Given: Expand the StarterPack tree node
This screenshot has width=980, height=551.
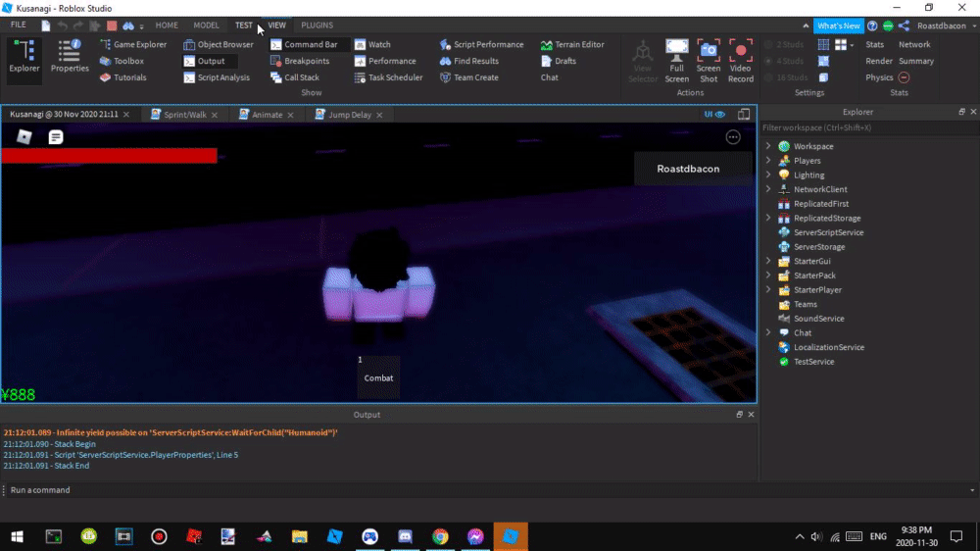Looking at the screenshot, I should point(768,275).
